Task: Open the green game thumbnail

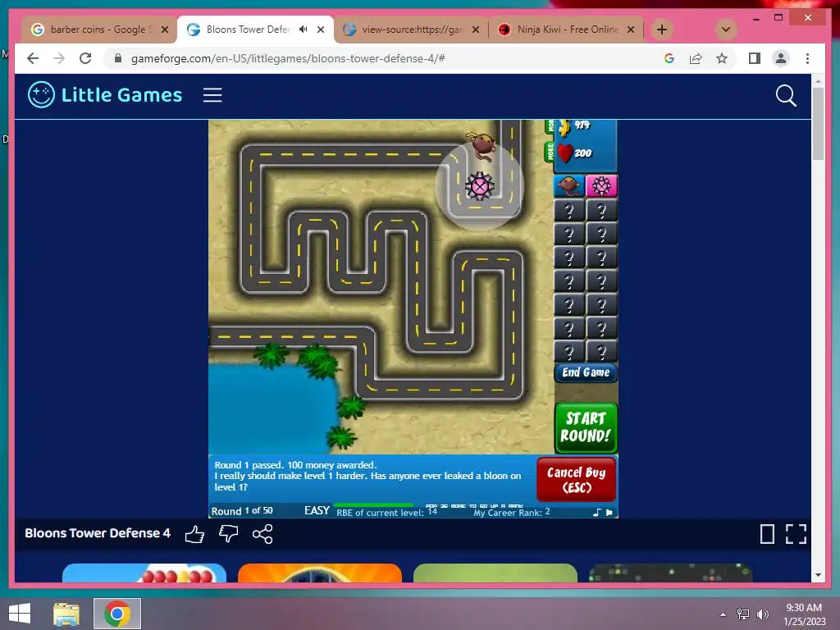Action: coord(495,573)
